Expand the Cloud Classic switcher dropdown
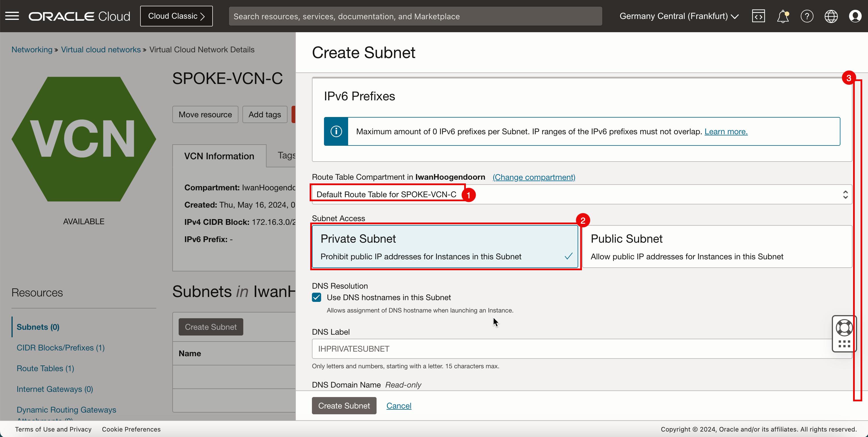 tap(176, 16)
